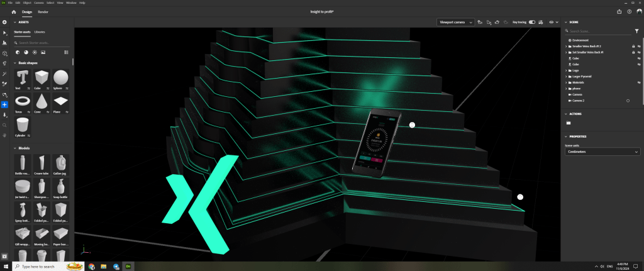The image size is (644, 271).
Task: Click the blue plus tool in left toolbar
Action: (4, 104)
